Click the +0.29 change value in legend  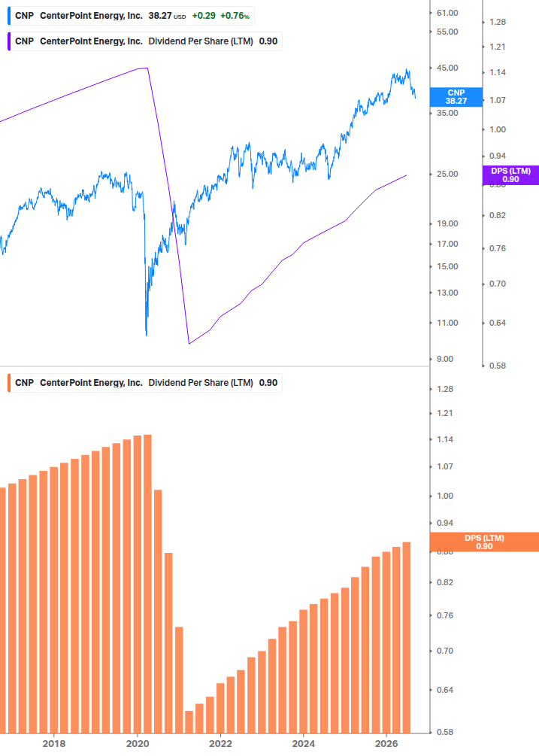(204, 16)
